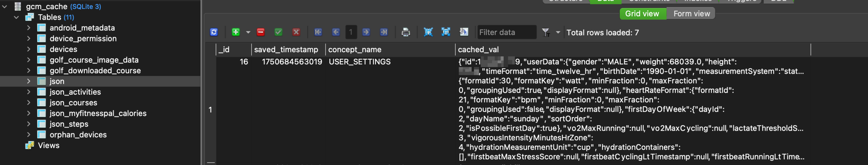The height and width of the screenshot is (165, 868).
Task: Switch to the Form view tab
Action: coord(691,14)
